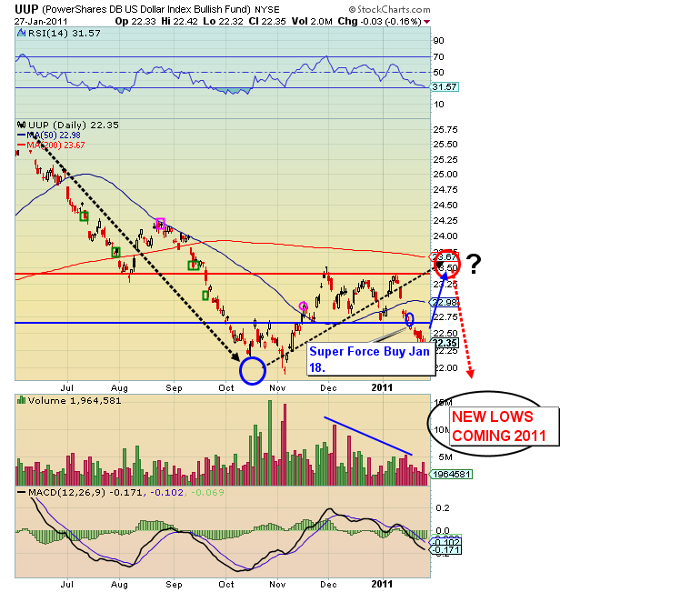Click the Vol 2.0M header value
Viewport: 700px width, 592px height.
point(312,22)
